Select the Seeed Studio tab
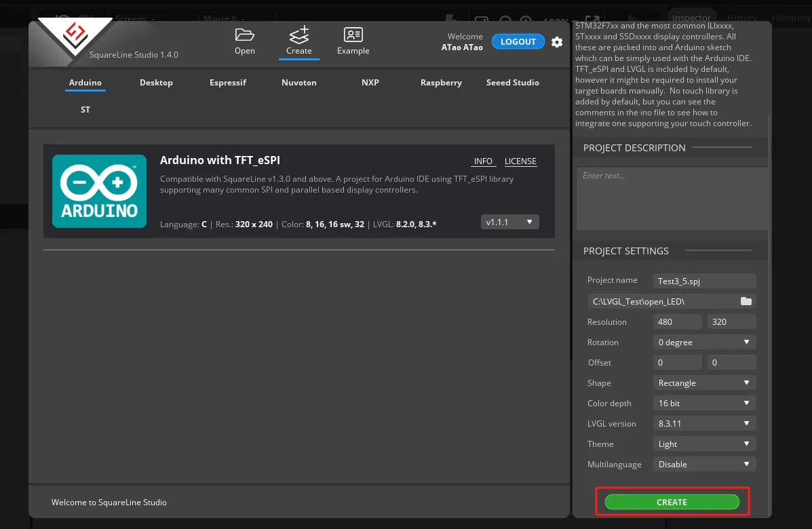 [x=513, y=83]
